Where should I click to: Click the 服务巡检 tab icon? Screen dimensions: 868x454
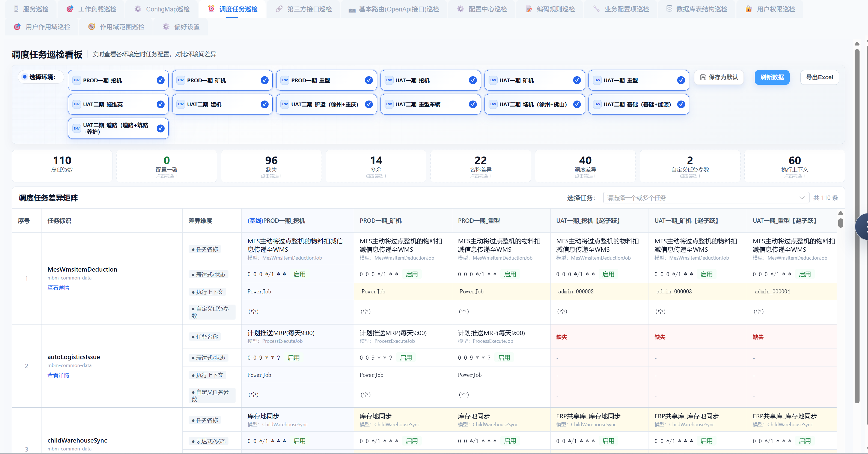click(16, 9)
